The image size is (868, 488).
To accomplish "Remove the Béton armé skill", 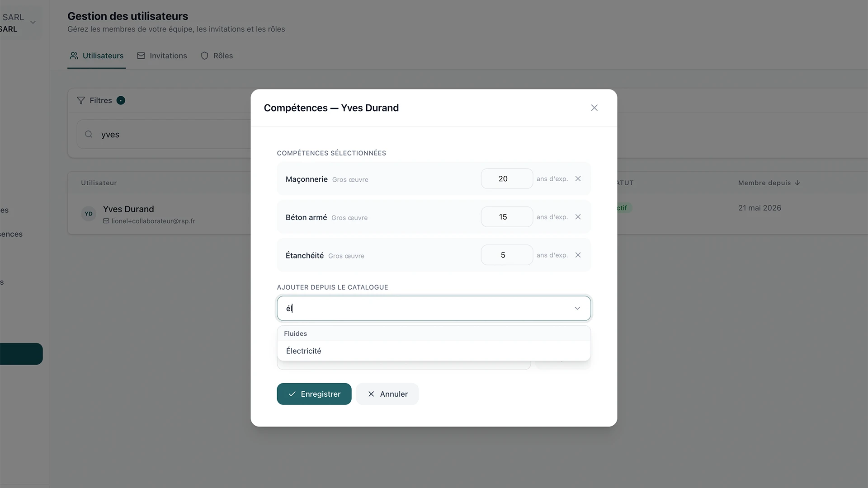I will (x=578, y=217).
